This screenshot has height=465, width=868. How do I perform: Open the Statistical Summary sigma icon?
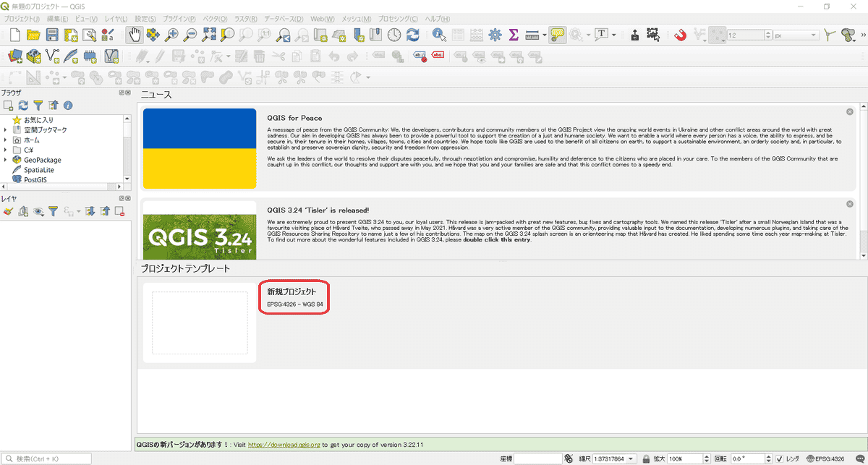pos(514,34)
